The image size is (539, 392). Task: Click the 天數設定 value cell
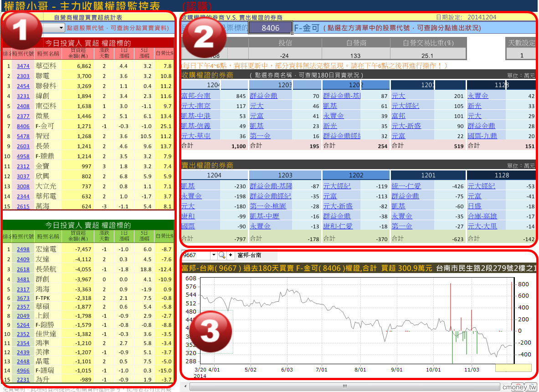tap(521, 55)
